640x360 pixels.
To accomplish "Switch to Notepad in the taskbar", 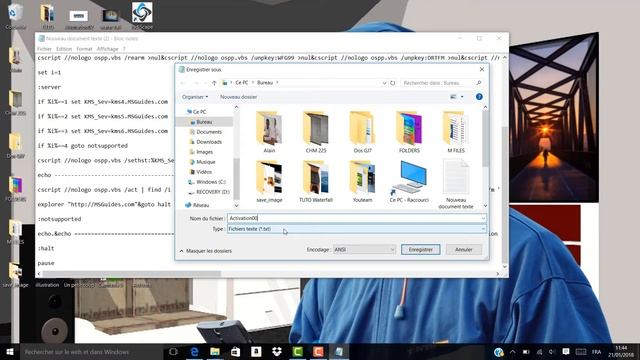I will click(339, 352).
